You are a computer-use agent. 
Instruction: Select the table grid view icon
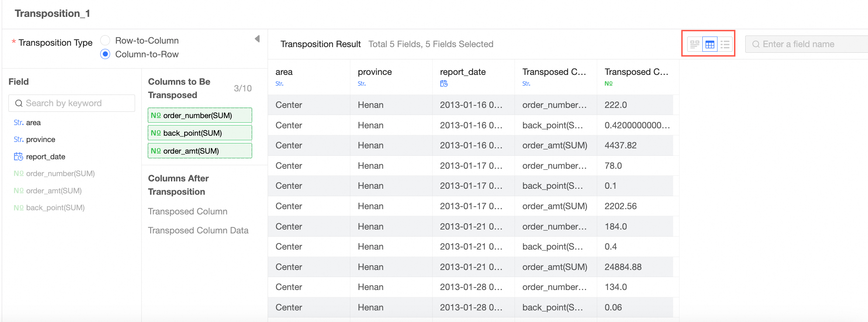[x=710, y=44]
